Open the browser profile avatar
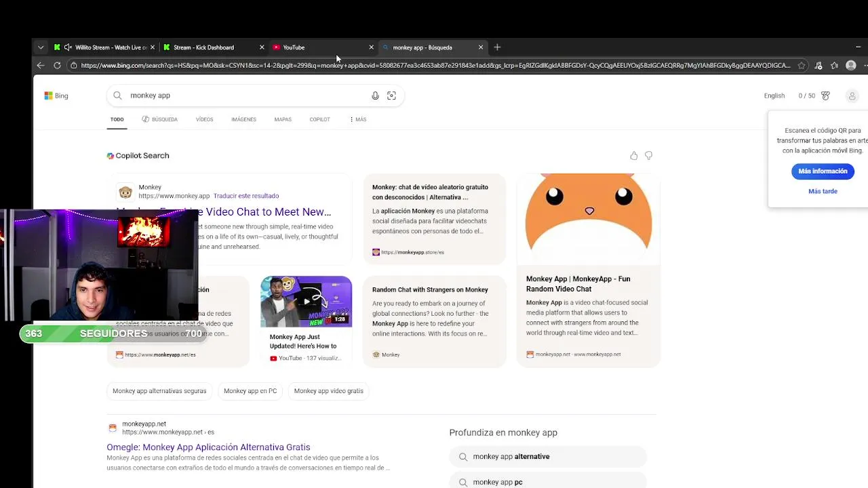 click(851, 66)
